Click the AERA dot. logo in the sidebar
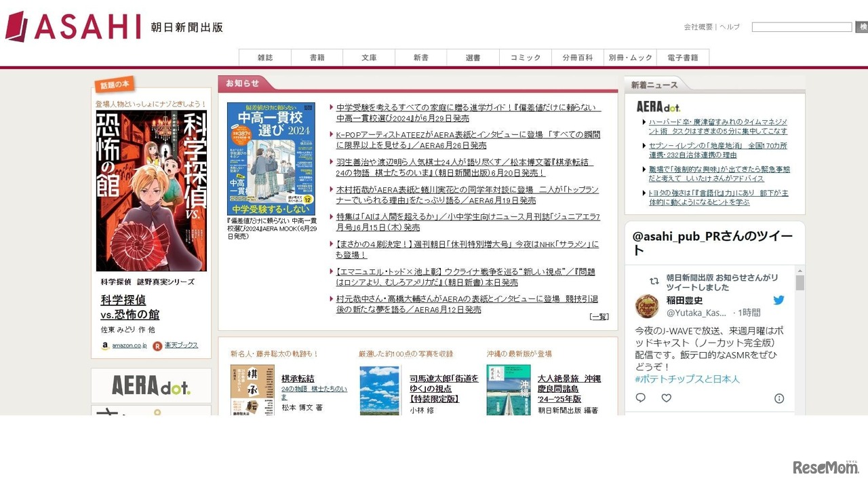 (151, 385)
